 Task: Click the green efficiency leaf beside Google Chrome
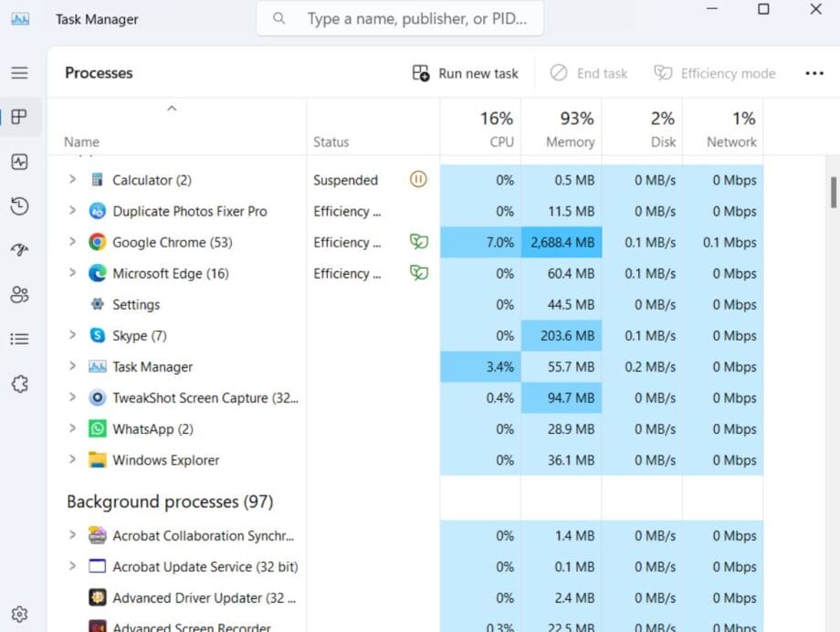click(418, 242)
